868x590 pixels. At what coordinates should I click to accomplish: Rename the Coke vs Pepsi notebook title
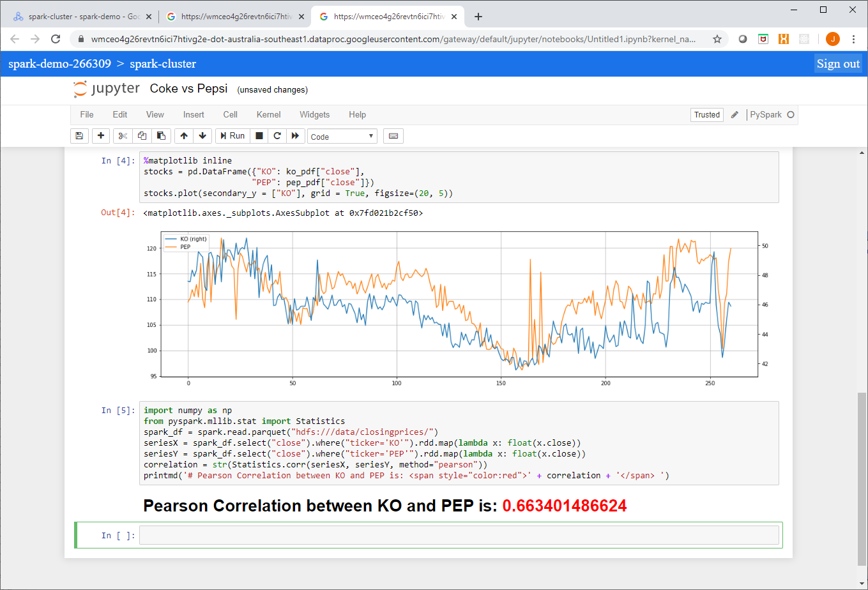coord(188,89)
